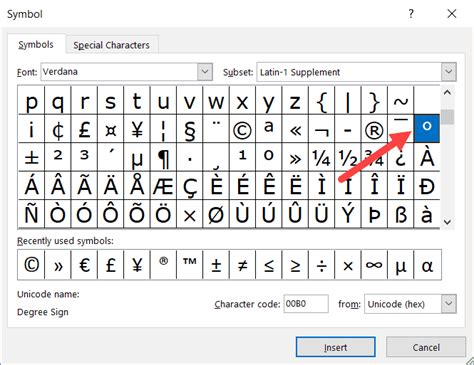Pick the broken bar ¦ symbol
The width and height of the screenshot is (474, 365).
(x=163, y=129)
